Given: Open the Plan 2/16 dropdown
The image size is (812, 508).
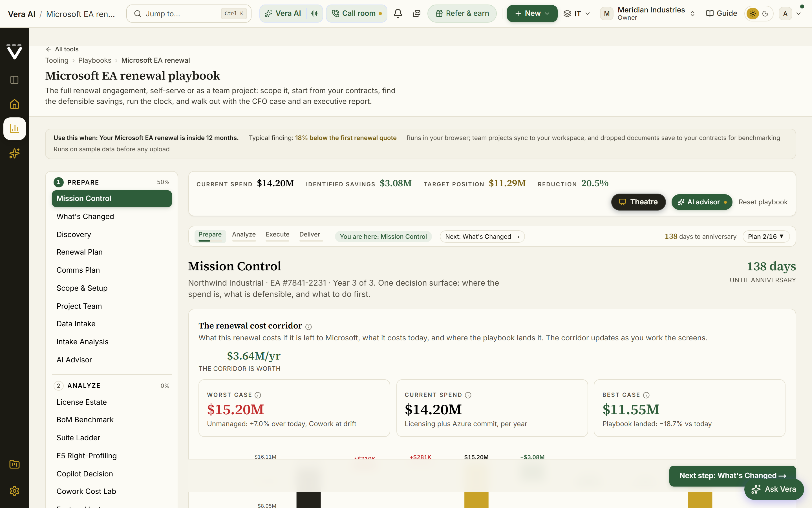Looking at the screenshot, I should point(766,237).
